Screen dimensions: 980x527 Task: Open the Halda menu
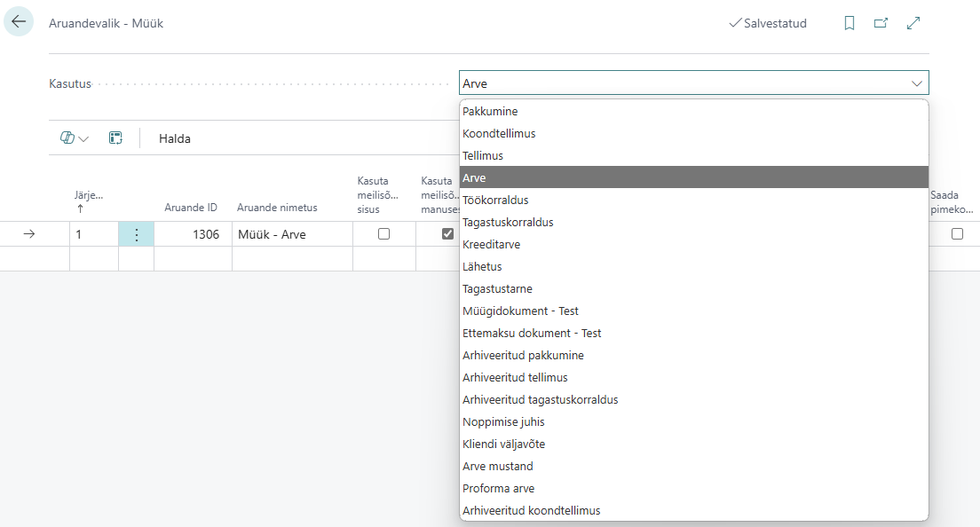(174, 138)
